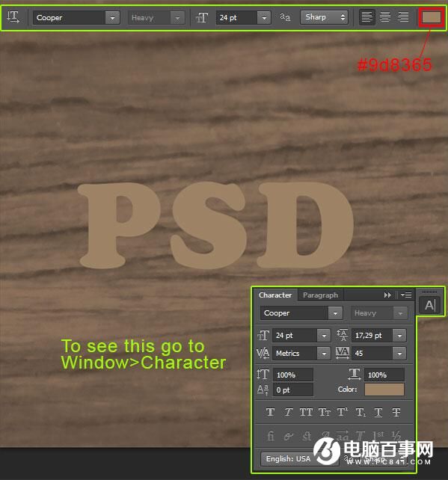Collapse panel with double-arrow icon
448x480 pixels.
[x=387, y=295]
